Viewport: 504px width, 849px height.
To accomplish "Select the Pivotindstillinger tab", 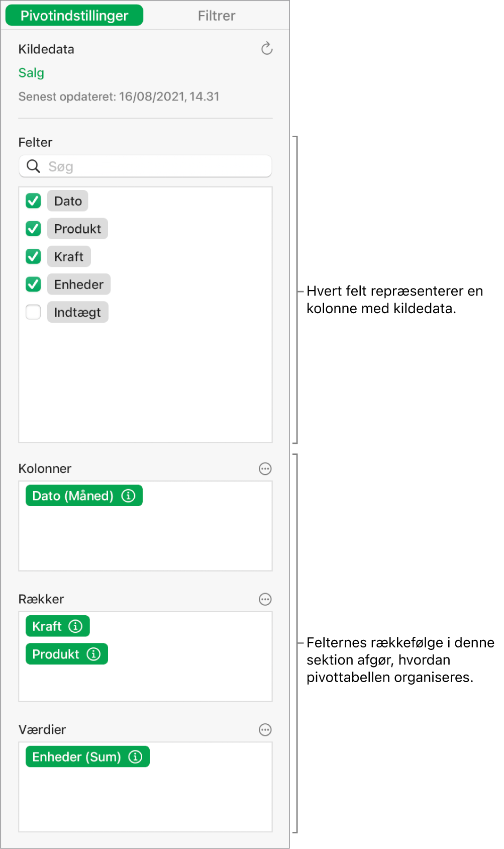I will click(74, 15).
